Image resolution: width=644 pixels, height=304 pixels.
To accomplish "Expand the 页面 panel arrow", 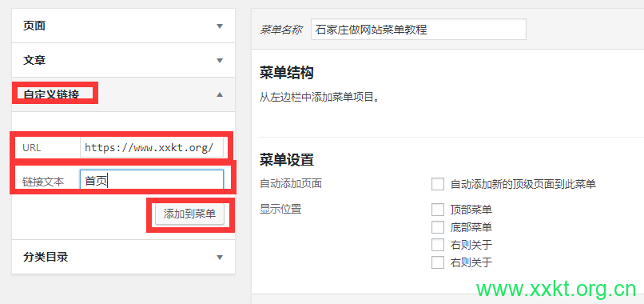I will (220, 26).
